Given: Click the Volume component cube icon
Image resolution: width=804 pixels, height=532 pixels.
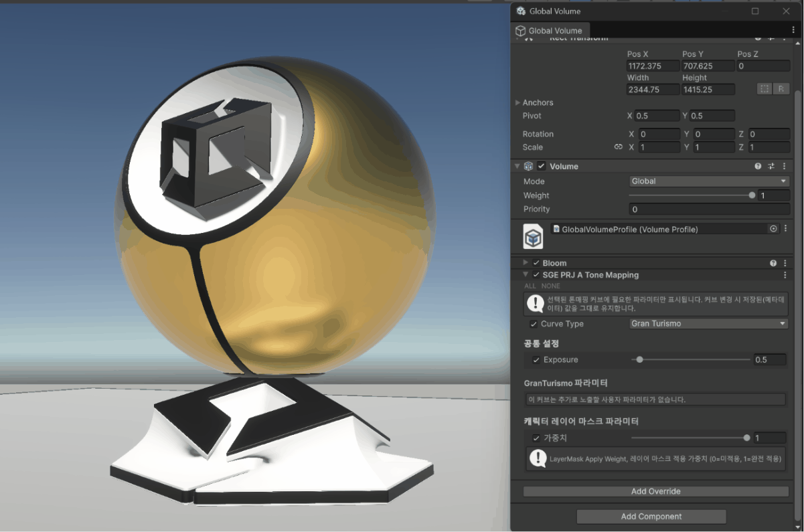Looking at the screenshot, I should pyautogui.click(x=528, y=166).
